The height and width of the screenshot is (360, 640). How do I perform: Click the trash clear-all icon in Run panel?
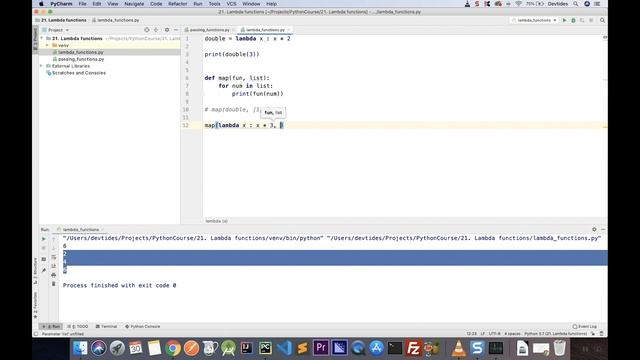point(53,284)
